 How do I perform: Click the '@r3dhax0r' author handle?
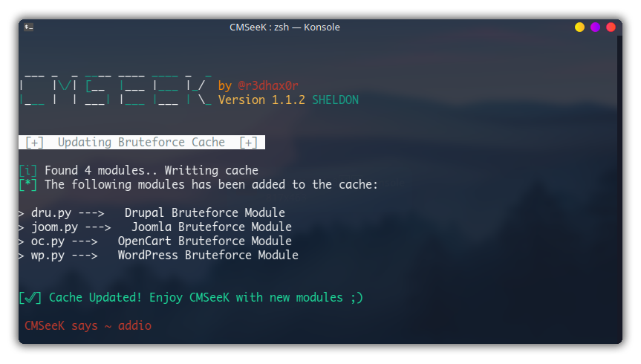(268, 85)
